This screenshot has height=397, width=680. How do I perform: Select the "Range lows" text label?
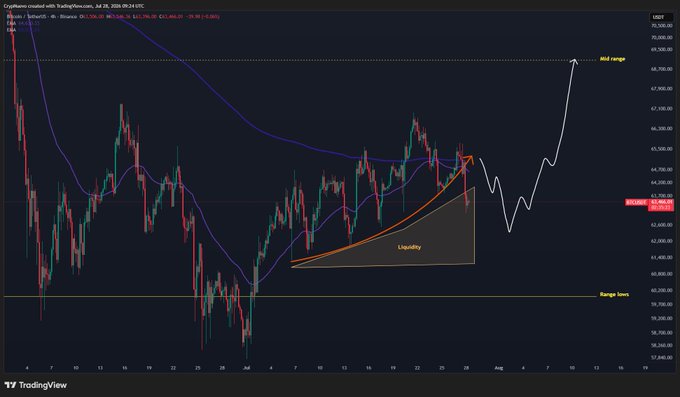coord(614,294)
